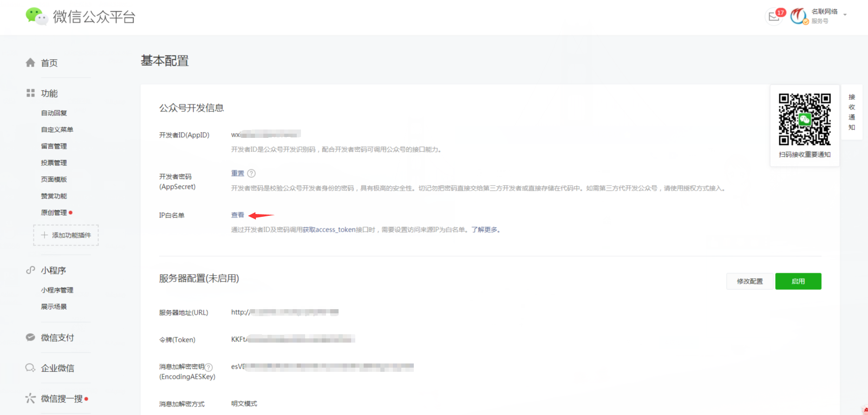The width and height of the screenshot is (868, 415).
Task: Open 自定义菜单 in the sidebar
Action: pyautogui.click(x=57, y=130)
